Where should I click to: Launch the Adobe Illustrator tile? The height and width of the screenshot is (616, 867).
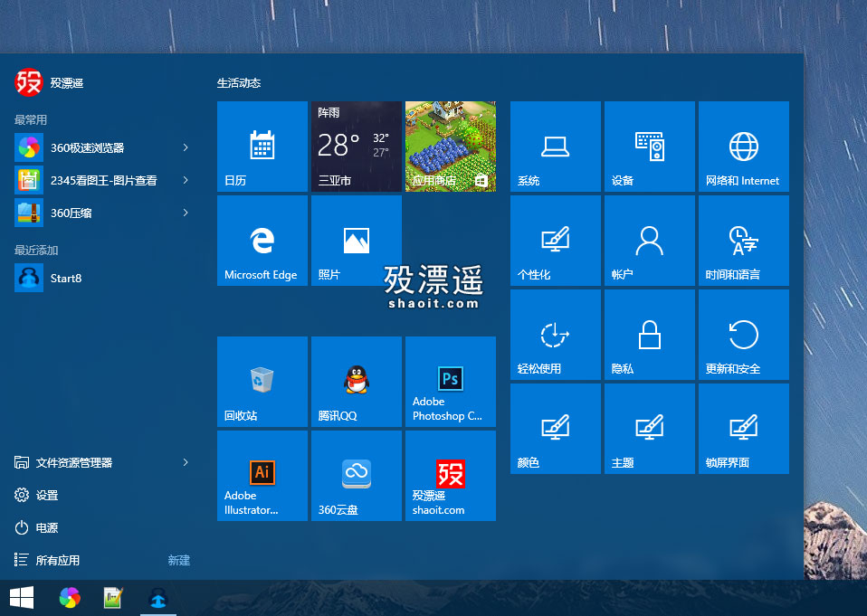coord(262,476)
